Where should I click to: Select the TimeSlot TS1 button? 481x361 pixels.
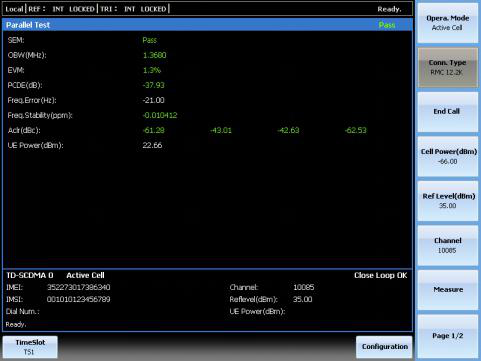[x=30, y=347]
